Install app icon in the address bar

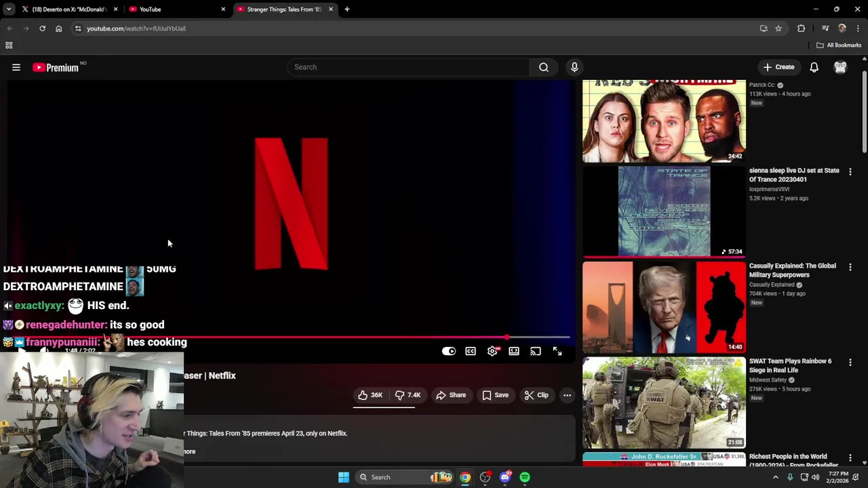click(764, 28)
